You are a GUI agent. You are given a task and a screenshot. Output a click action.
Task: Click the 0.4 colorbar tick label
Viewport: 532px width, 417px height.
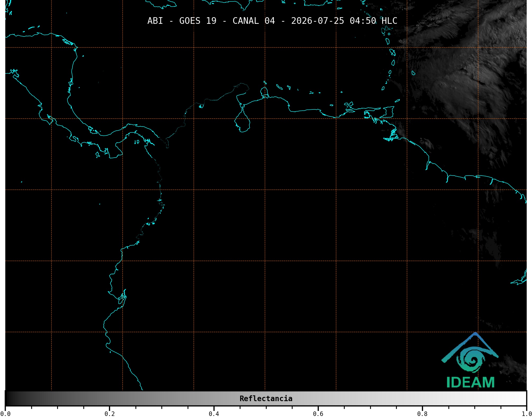coord(214,414)
